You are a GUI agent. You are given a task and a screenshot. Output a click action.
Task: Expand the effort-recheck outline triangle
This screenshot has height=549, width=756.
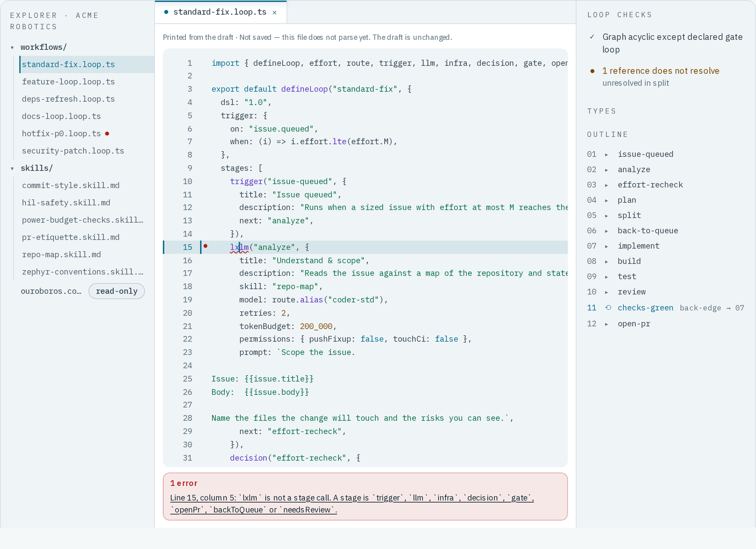(x=606, y=185)
